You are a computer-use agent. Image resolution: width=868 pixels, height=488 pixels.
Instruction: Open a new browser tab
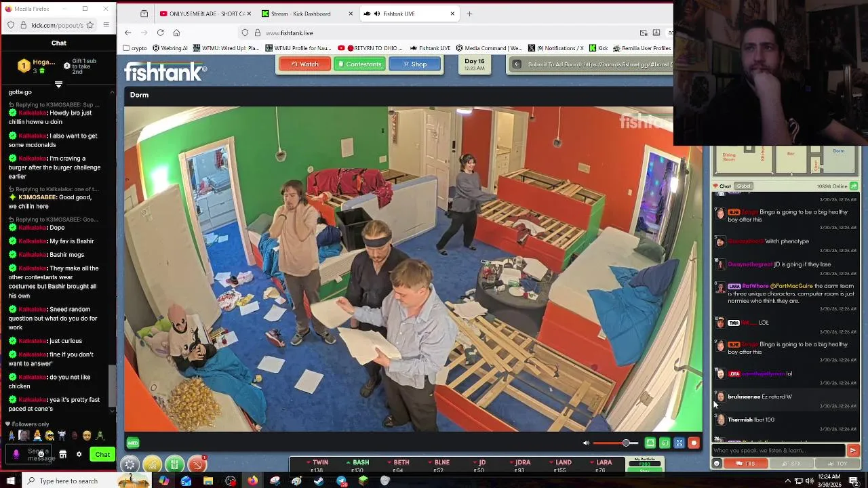(x=469, y=14)
